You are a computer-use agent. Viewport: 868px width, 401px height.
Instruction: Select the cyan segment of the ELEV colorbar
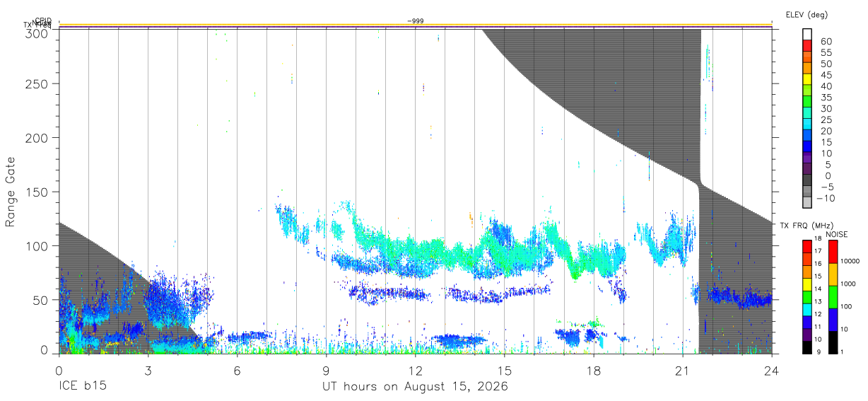pyautogui.click(x=808, y=124)
